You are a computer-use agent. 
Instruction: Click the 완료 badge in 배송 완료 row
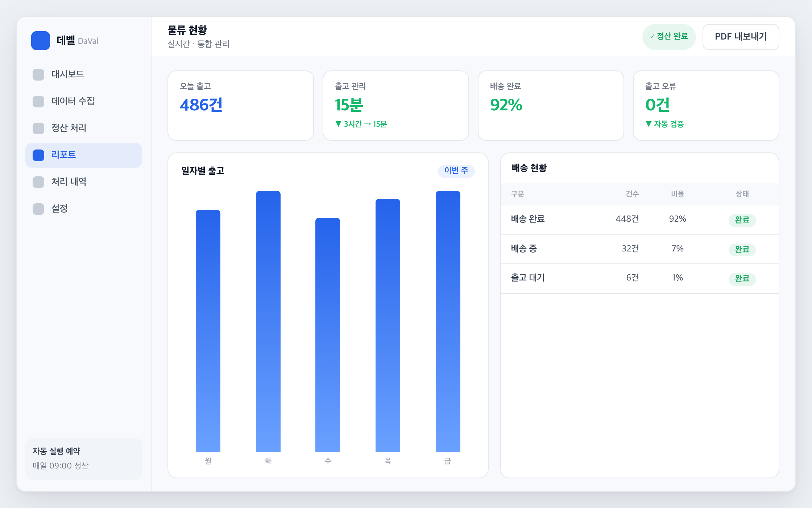coord(742,220)
